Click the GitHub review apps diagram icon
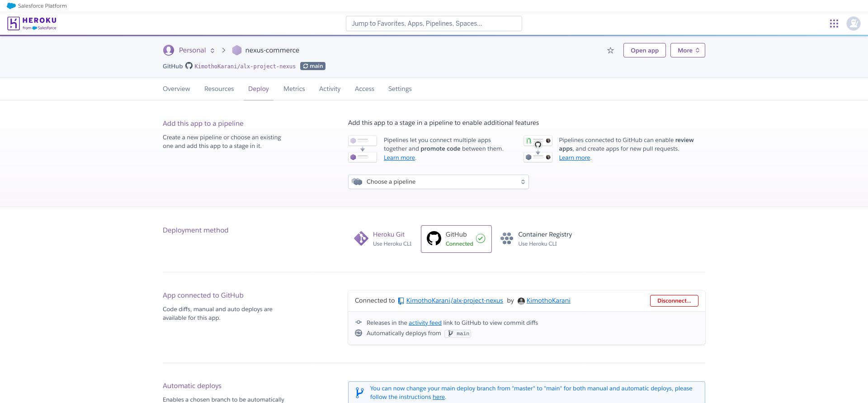868x403 pixels. click(x=538, y=149)
